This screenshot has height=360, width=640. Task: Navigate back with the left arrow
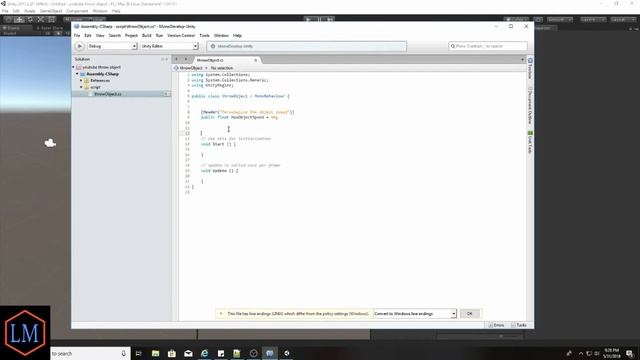pos(176,60)
